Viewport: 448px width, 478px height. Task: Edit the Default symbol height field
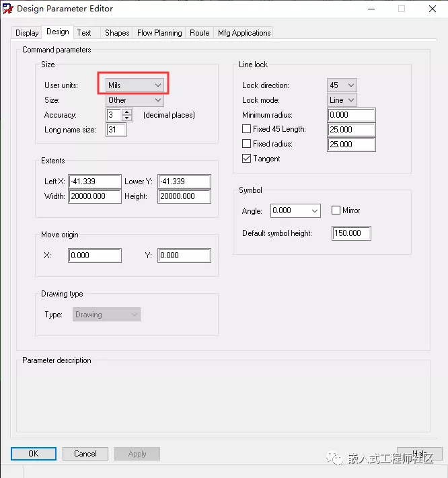(x=351, y=233)
